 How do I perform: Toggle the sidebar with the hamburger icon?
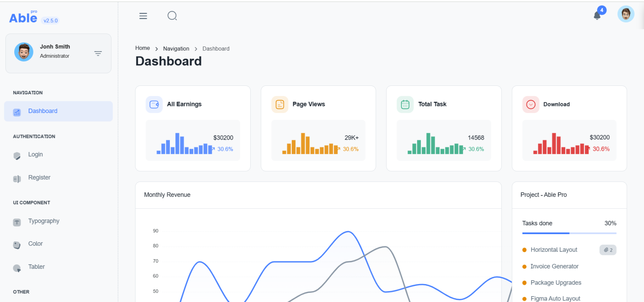pyautogui.click(x=143, y=15)
